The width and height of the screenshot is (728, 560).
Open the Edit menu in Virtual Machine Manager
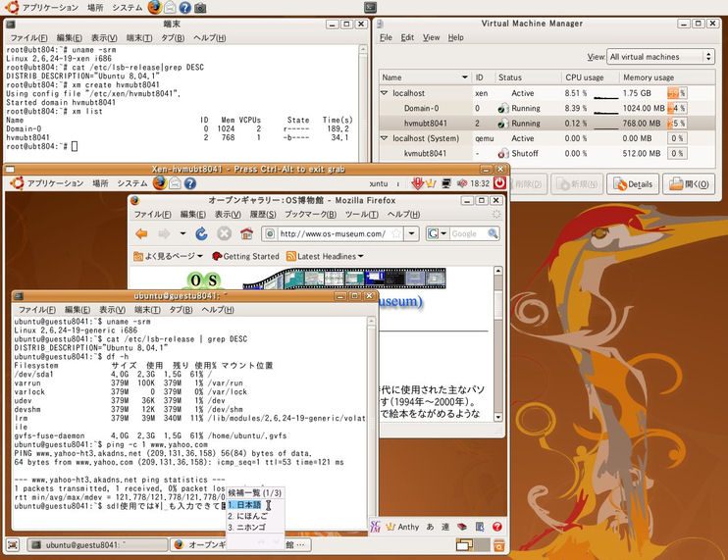pyautogui.click(x=407, y=37)
